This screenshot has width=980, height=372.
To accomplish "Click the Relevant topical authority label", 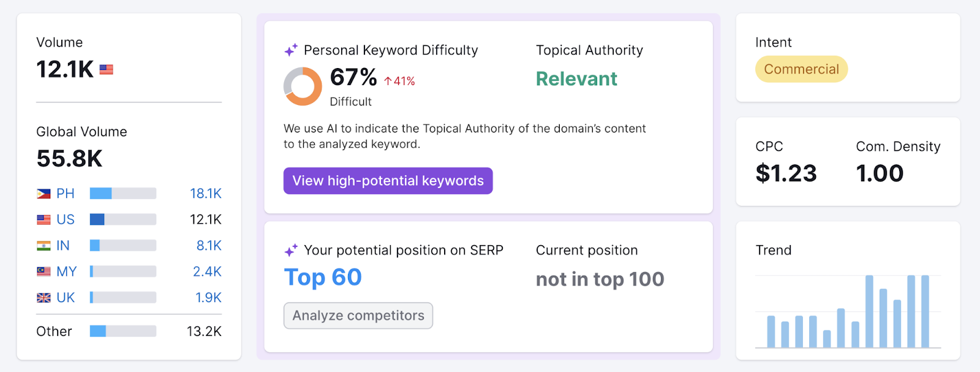I will 575,78.
